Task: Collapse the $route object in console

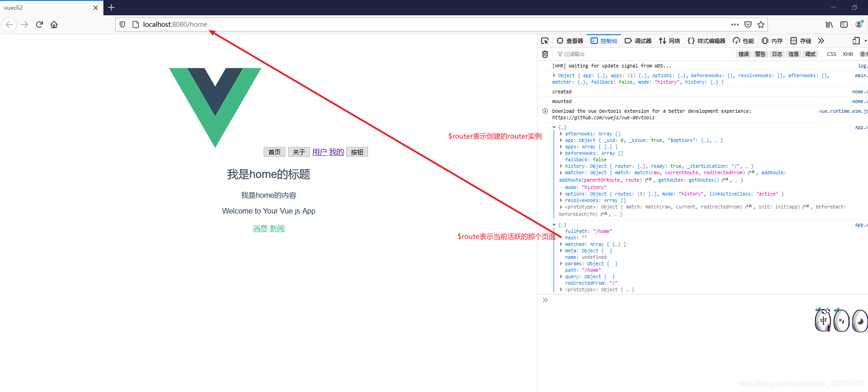Action: pyautogui.click(x=554, y=225)
